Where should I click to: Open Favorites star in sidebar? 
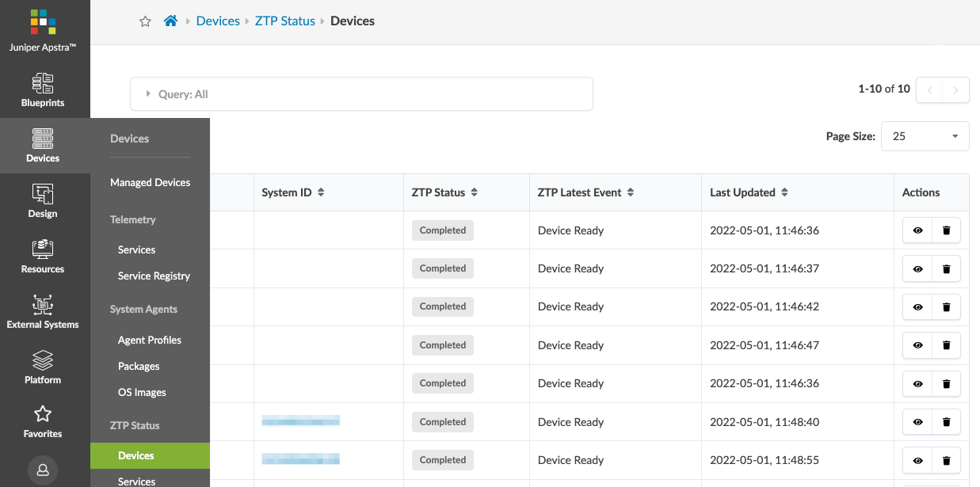43,421
